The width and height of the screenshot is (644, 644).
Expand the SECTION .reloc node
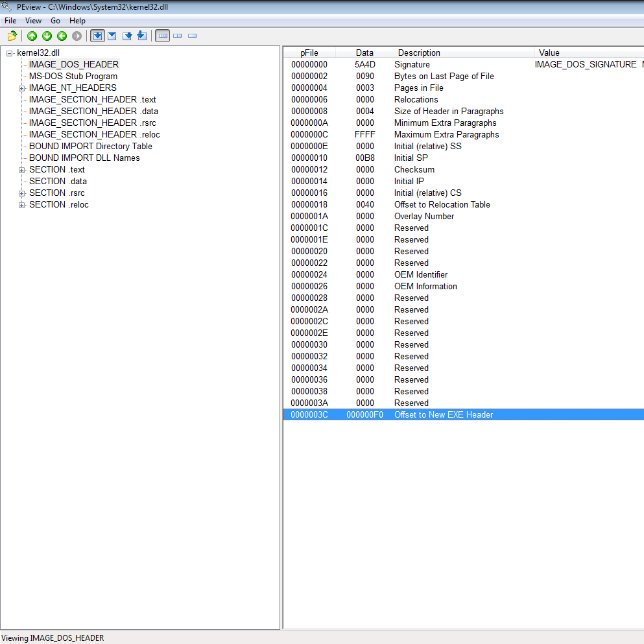22,205
